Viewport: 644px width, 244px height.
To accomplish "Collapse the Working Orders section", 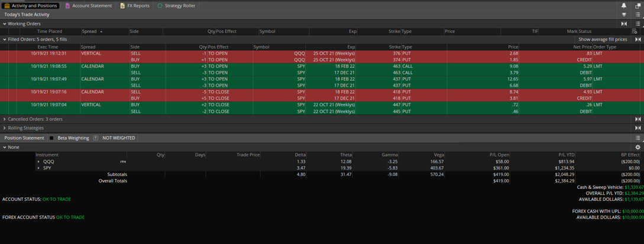I will click(5, 24).
